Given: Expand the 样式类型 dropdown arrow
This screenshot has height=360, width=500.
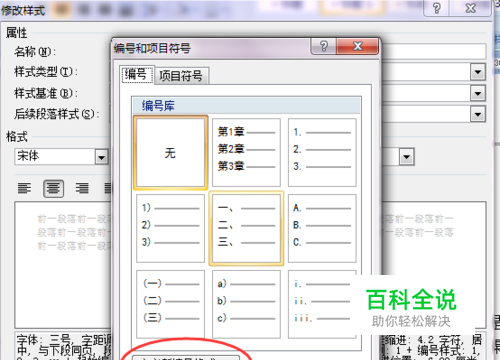Looking at the screenshot, I should pos(478,72).
